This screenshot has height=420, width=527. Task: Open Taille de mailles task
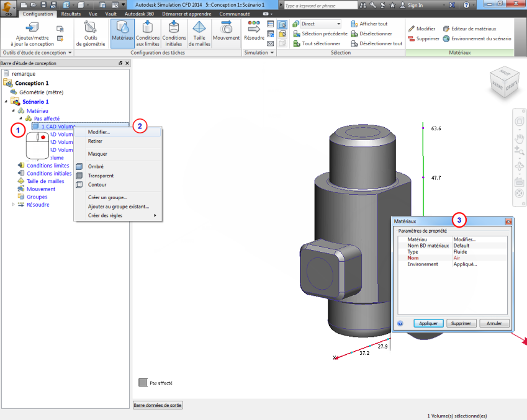coord(199,34)
